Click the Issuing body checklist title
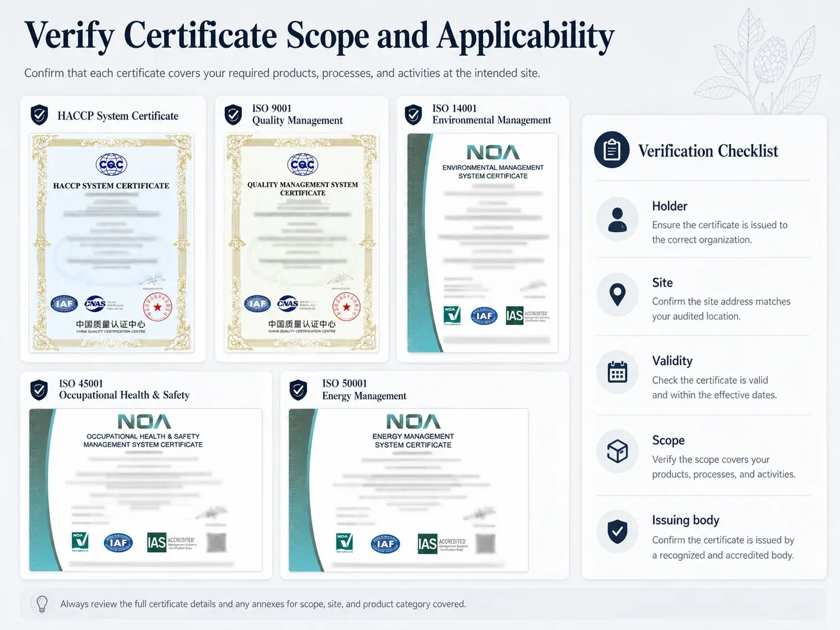Screen dimensions: 840x630 (686, 520)
